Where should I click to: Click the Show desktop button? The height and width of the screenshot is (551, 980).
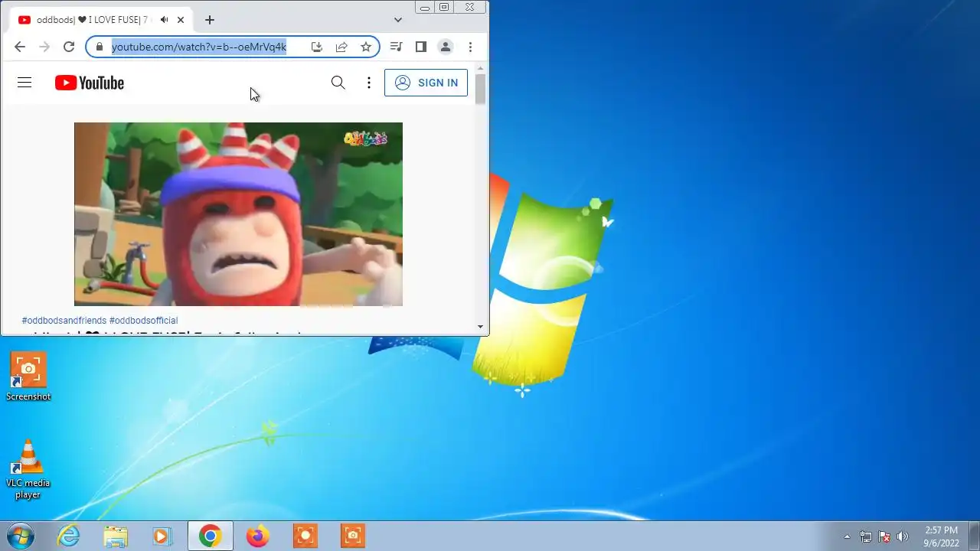(974, 536)
